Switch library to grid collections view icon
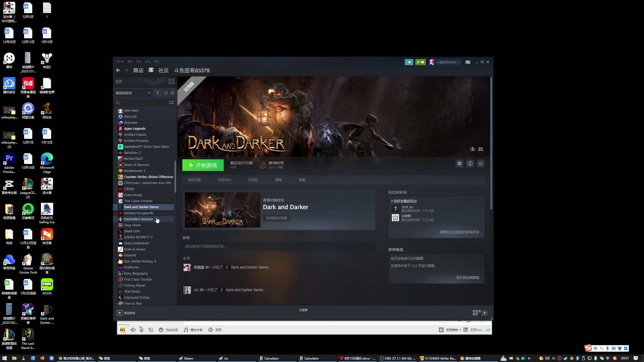The width and height of the screenshot is (644, 362). [x=171, y=81]
